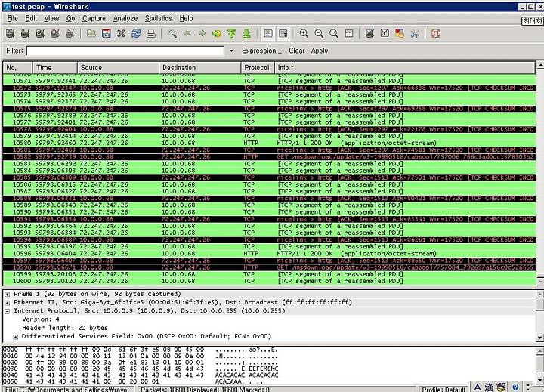
Task: Sort by the Protocol column header
Action: point(258,68)
